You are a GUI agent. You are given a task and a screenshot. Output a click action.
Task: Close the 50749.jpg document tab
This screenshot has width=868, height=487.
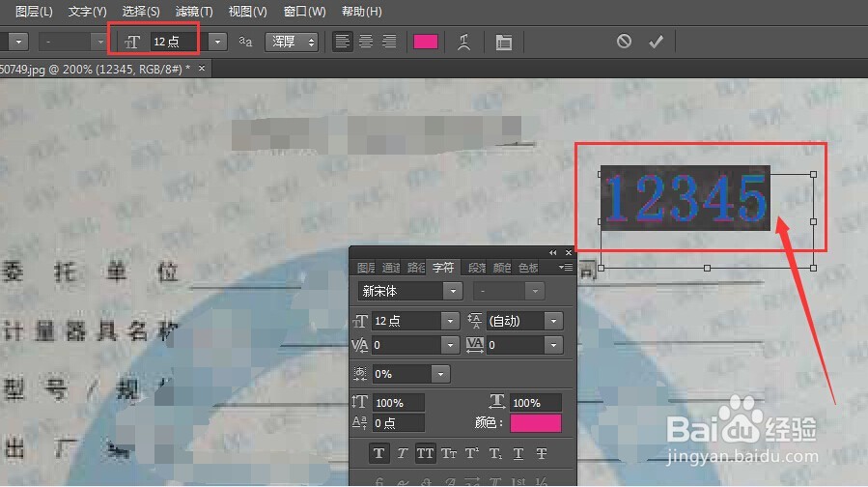click(202, 69)
